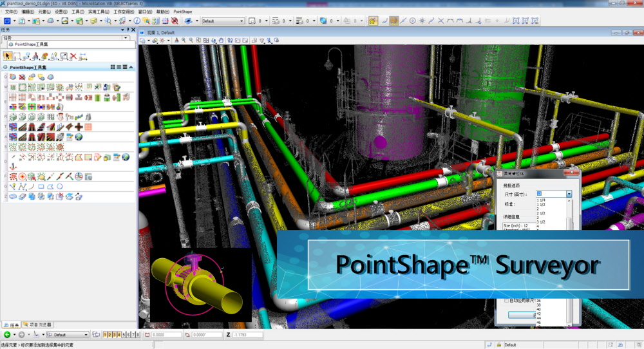
Task: Select the anchor icon in row D
Action: [13, 166]
